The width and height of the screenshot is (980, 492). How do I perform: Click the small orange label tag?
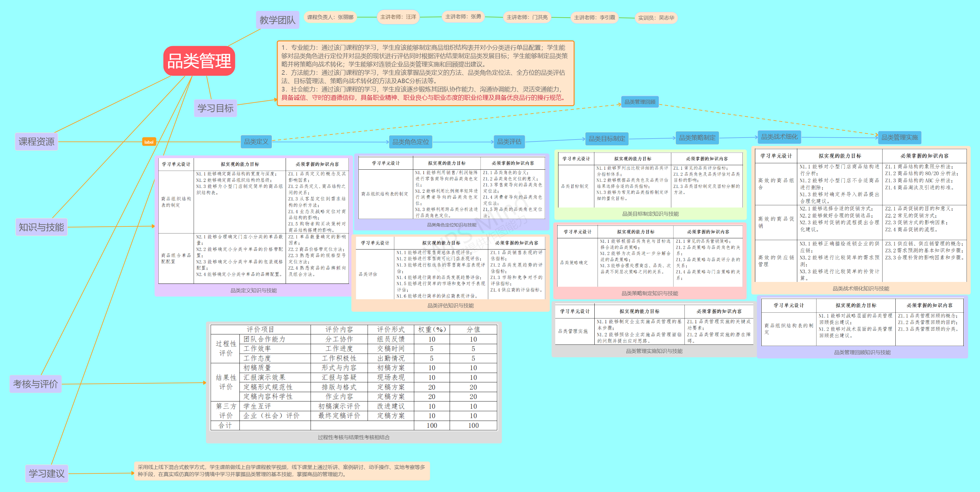pos(149,142)
